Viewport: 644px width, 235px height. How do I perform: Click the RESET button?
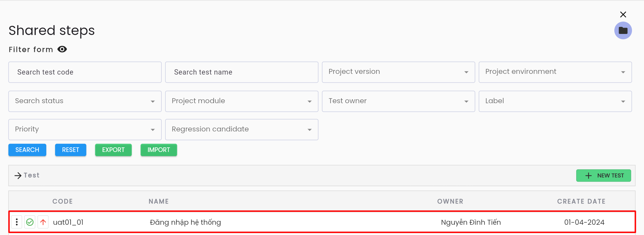point(71,150)
